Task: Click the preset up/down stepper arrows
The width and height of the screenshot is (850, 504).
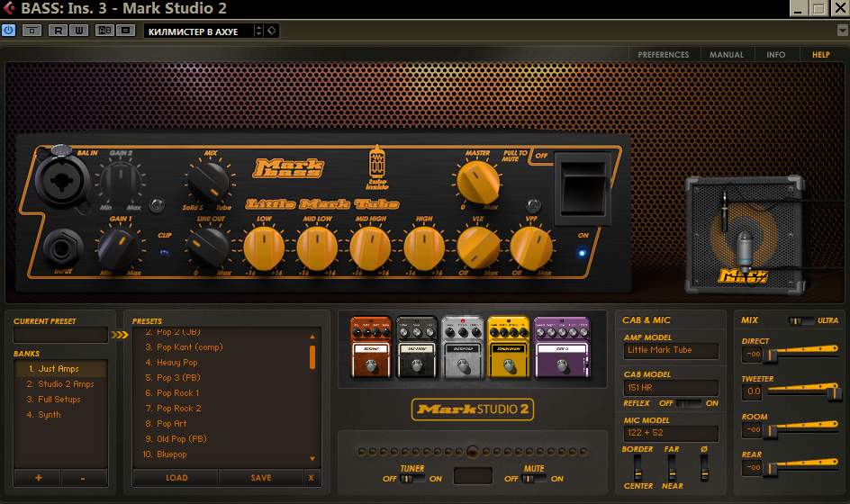Action: [258, 31]
